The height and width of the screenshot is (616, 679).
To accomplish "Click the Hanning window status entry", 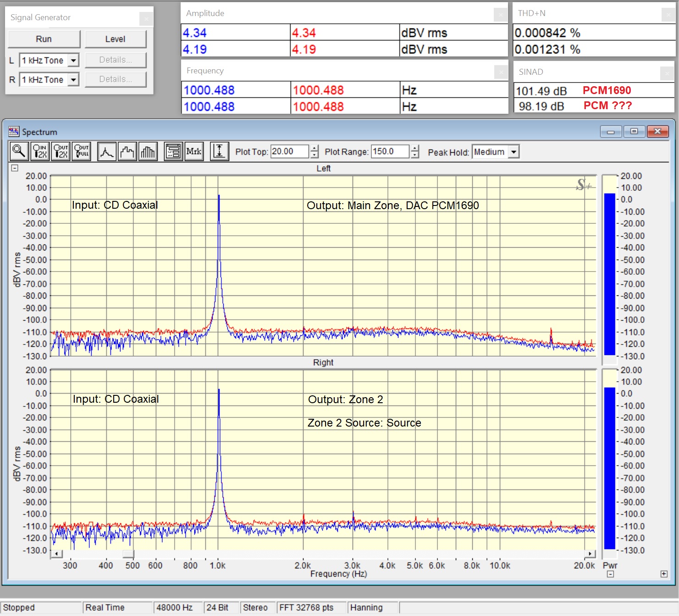I will click(x=366, y=607).
